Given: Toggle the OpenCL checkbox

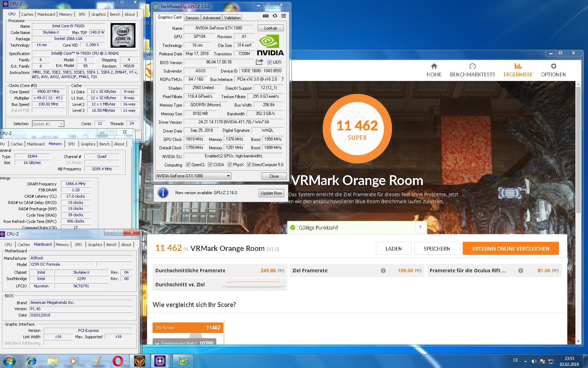Looking at the screenshot, I should [188, 165].
